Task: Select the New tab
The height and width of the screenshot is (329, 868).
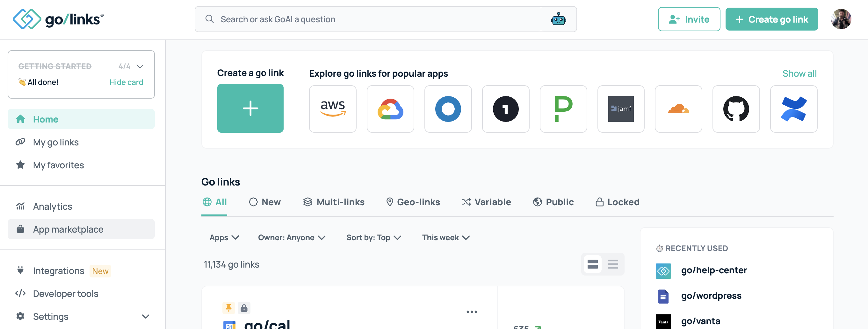Action: pyautogui.click(x=264, y=202)
